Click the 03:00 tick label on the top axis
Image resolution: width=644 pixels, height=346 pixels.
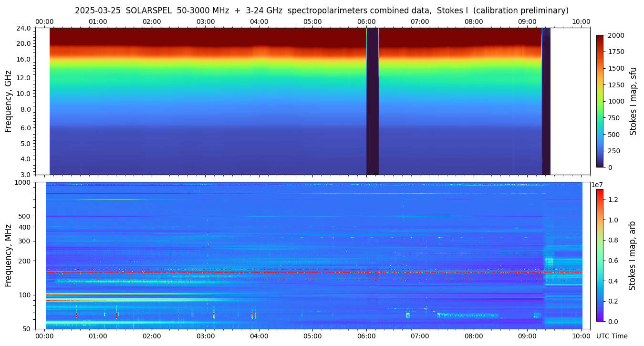(x=206, y=21)
